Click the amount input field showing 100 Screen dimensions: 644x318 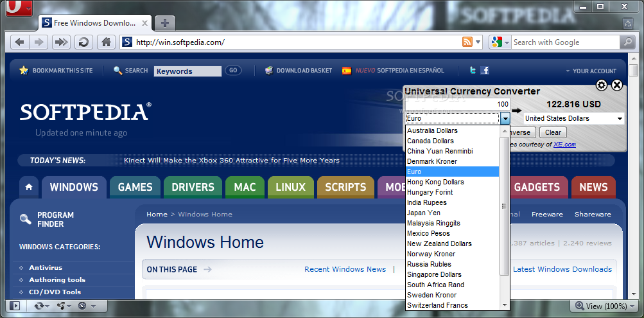pyautogui.click(x=458, y=104)
